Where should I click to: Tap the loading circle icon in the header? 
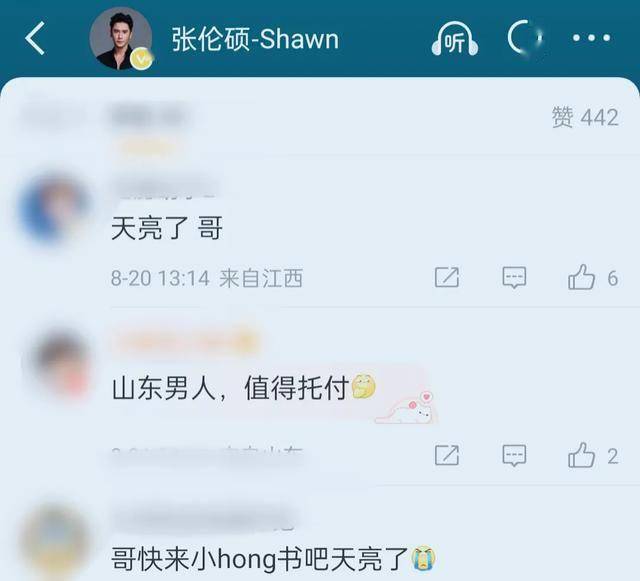526,38
